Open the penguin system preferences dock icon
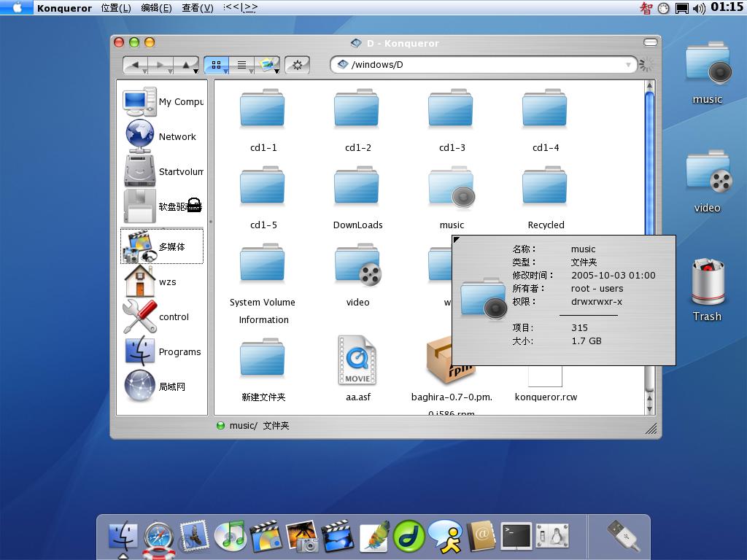The image size is (747, 560). (x=553, y=536)
